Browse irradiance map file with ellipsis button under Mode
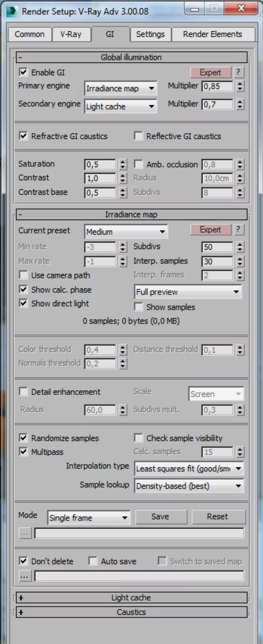 (25, 534)
